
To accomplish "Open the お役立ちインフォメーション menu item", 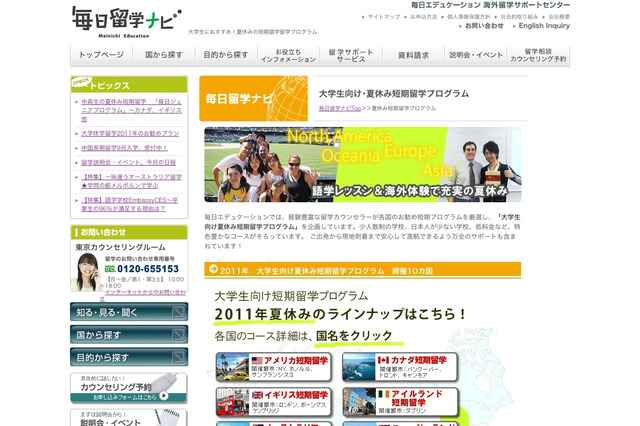I will [288, 55].
